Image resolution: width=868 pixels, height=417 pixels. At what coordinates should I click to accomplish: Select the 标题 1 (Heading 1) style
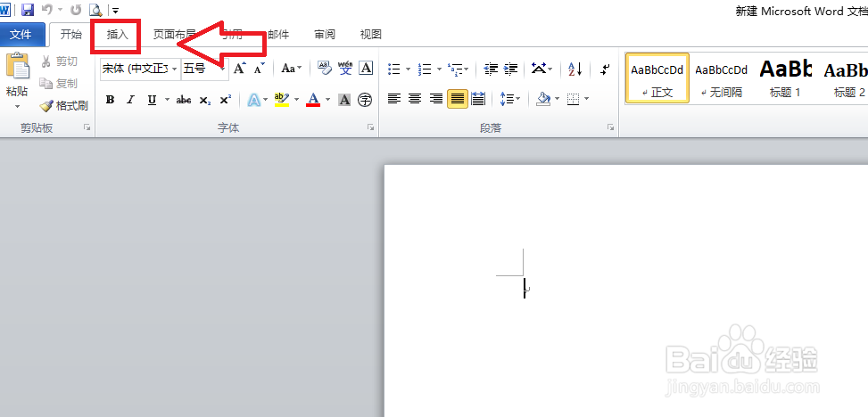[785, 78]
